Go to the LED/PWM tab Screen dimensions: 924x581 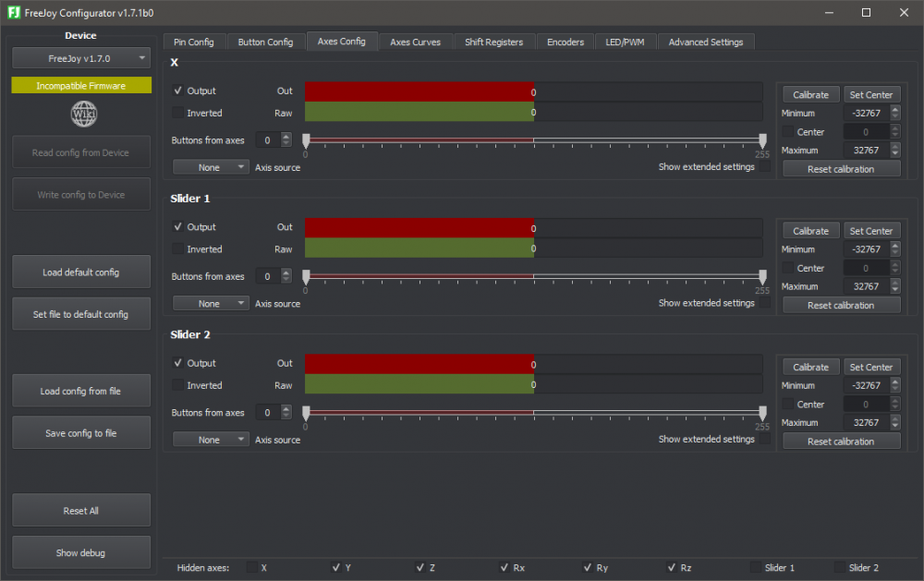point(626,42)
